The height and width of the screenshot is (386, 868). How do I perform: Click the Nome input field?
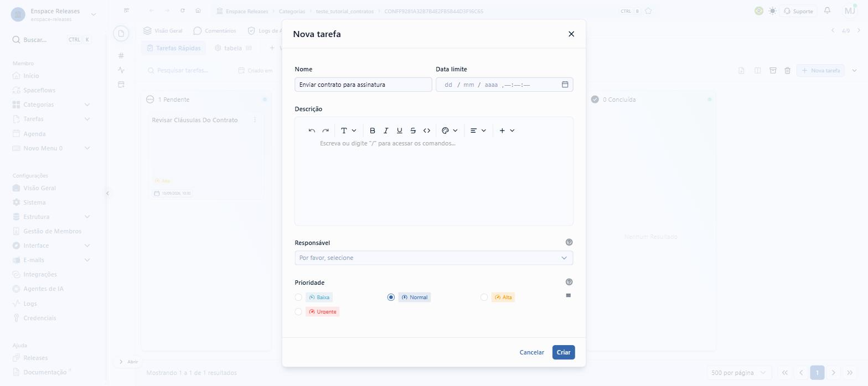[363, 85]
